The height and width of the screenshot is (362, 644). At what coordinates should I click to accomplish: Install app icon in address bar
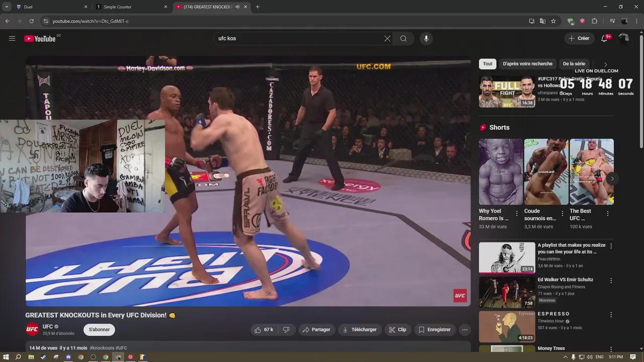[532, 21]
